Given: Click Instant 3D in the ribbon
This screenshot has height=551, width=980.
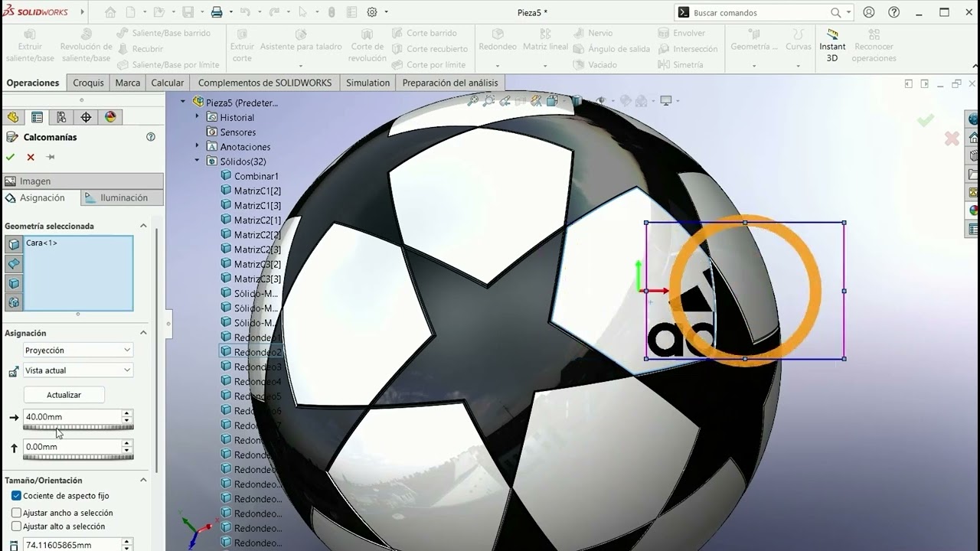Looking at the screenshot, I should coord(832,46).
